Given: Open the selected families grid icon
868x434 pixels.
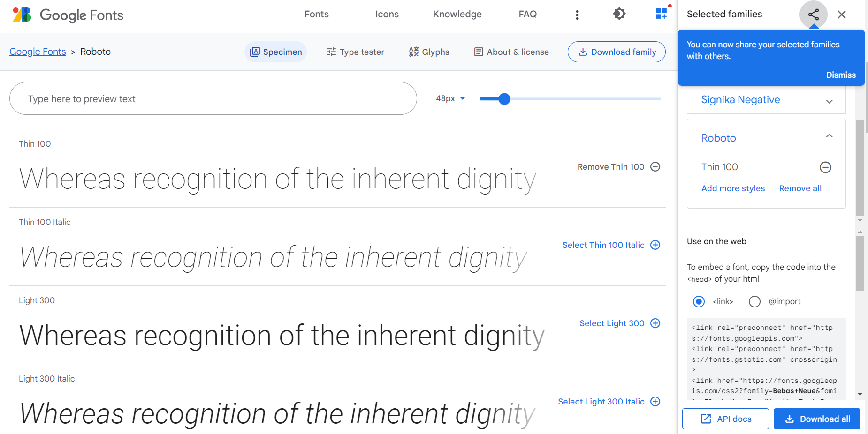Looking at the screenshot, I should coord(662,14).
